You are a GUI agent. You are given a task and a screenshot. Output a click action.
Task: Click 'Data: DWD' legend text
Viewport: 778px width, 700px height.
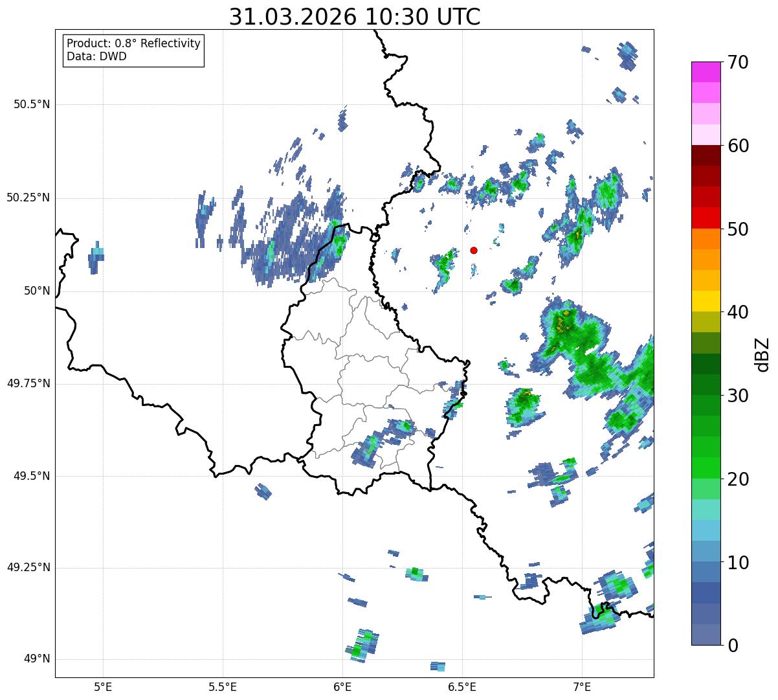pos(96,56)
